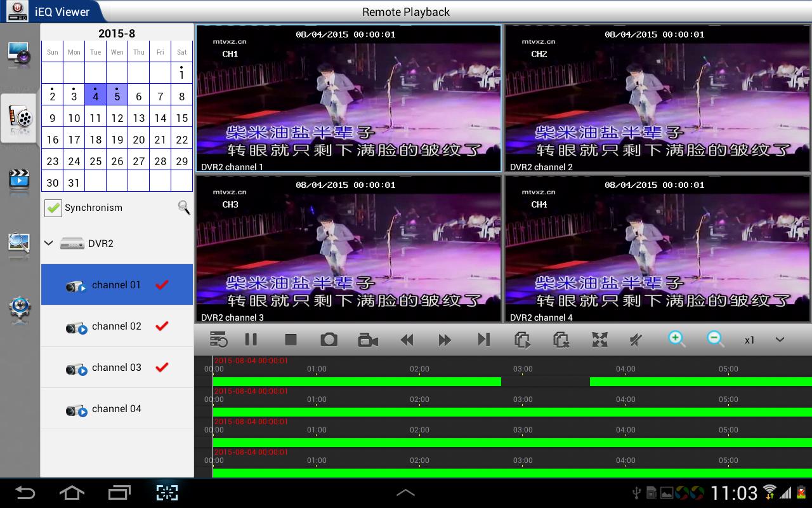Open live preview from the monitor sidebar icon
This screenshot has width=812, height=508.
(x=19, y=55)
